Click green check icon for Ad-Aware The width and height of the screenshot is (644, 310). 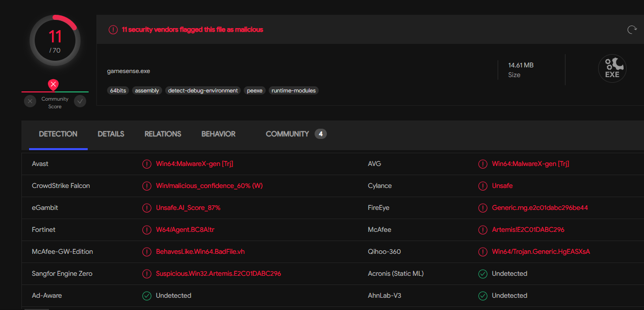click(x=147, y=296)
